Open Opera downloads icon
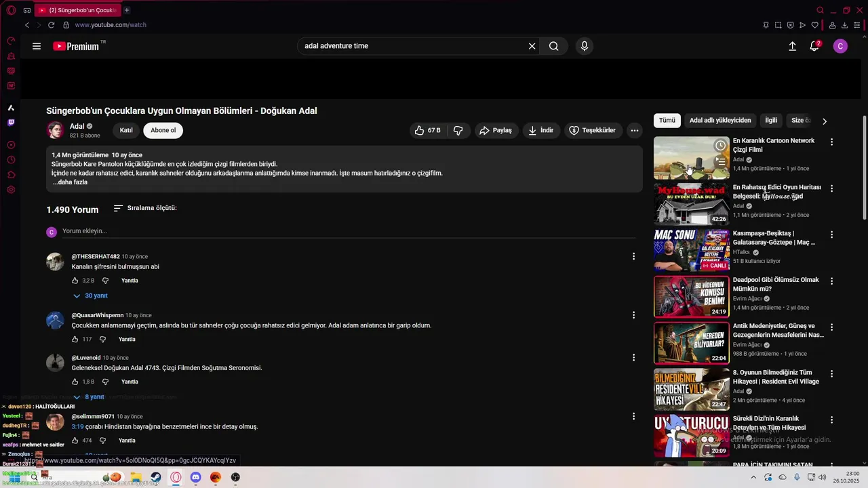This screenshot has height=488, width=868. [x=845, y=25]
